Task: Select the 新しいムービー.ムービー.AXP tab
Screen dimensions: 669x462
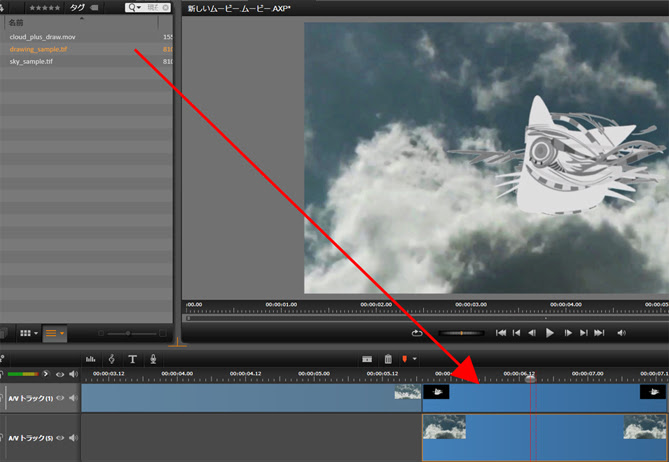Action: click(x=239, y=9)
